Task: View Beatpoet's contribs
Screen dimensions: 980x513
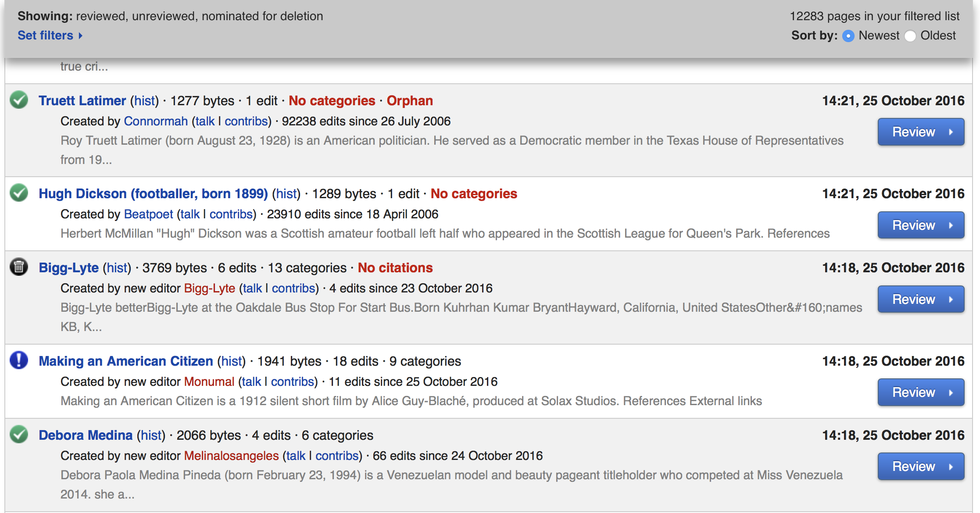Action: (231, 214)
